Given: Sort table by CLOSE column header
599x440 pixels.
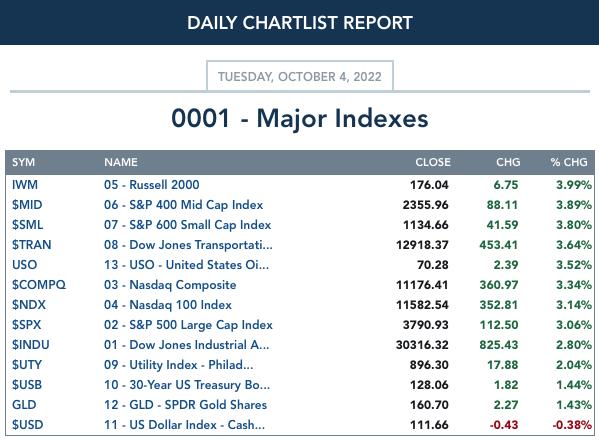Looking at the screenshot, I should pos(433,162).
